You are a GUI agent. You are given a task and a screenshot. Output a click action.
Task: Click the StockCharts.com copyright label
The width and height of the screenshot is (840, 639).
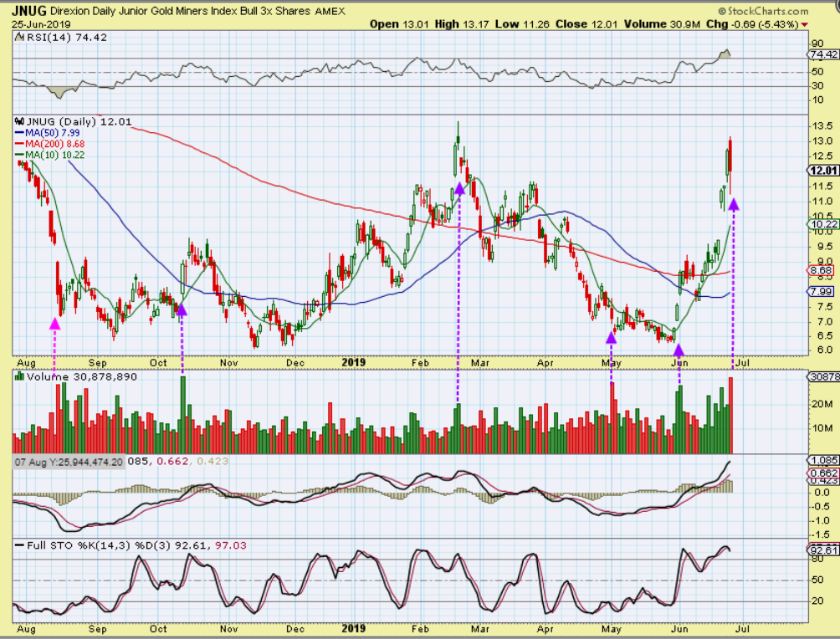pyautogui.click(x=763, y=11)
